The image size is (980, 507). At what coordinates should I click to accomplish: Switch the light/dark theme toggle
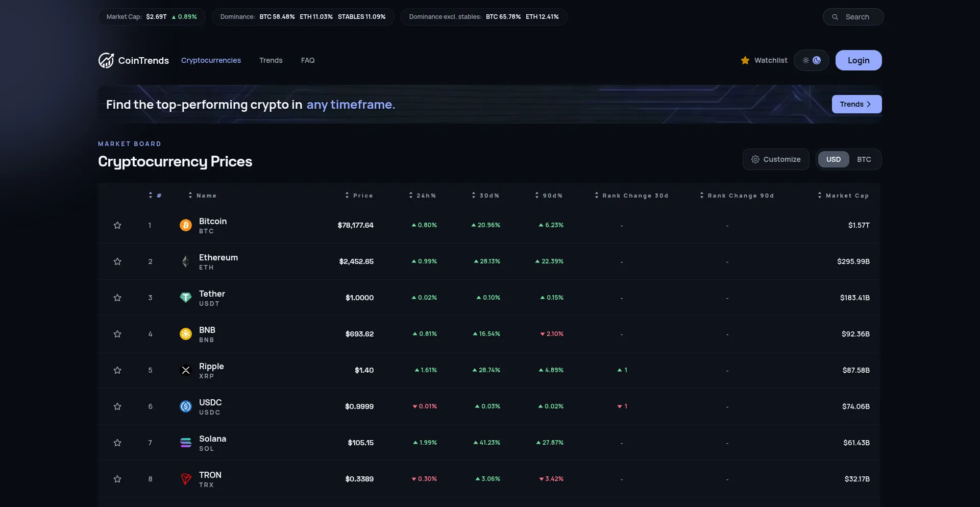click(x=812, y=60)
